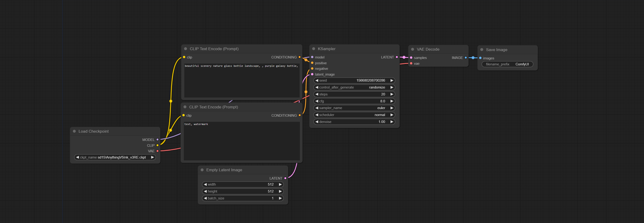644x223 pixels.
Task: Decrease width with its left arrow
Action: [x=205, y=184]
